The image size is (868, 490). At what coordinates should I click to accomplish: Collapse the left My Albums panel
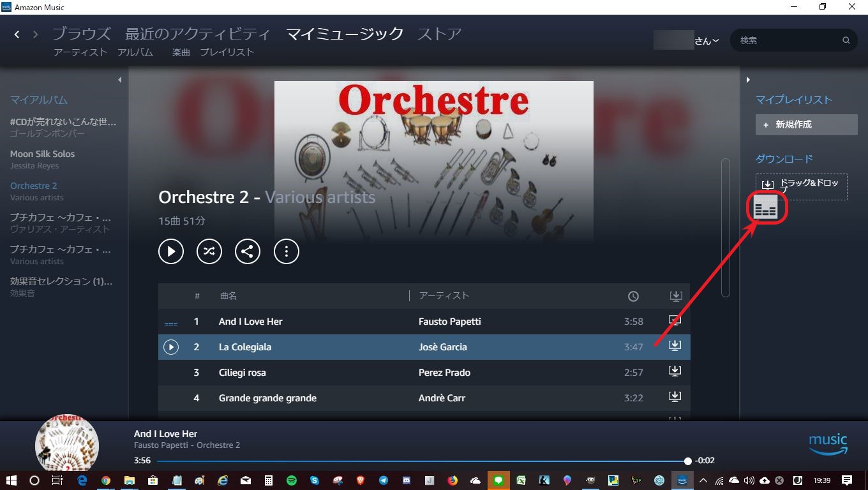pyautogui.click(x=119, y=80)
